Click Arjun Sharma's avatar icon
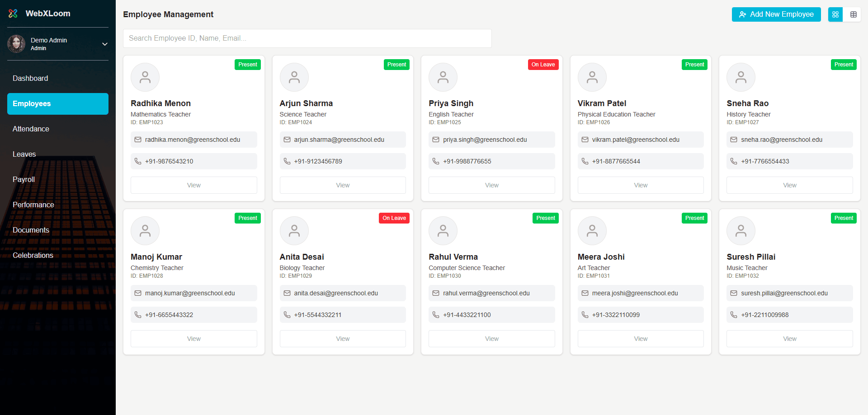 tap(294, 77)
